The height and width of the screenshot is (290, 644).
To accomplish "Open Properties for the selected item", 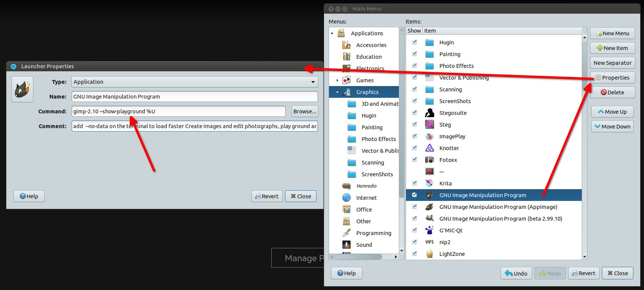I will click(613, 78).
